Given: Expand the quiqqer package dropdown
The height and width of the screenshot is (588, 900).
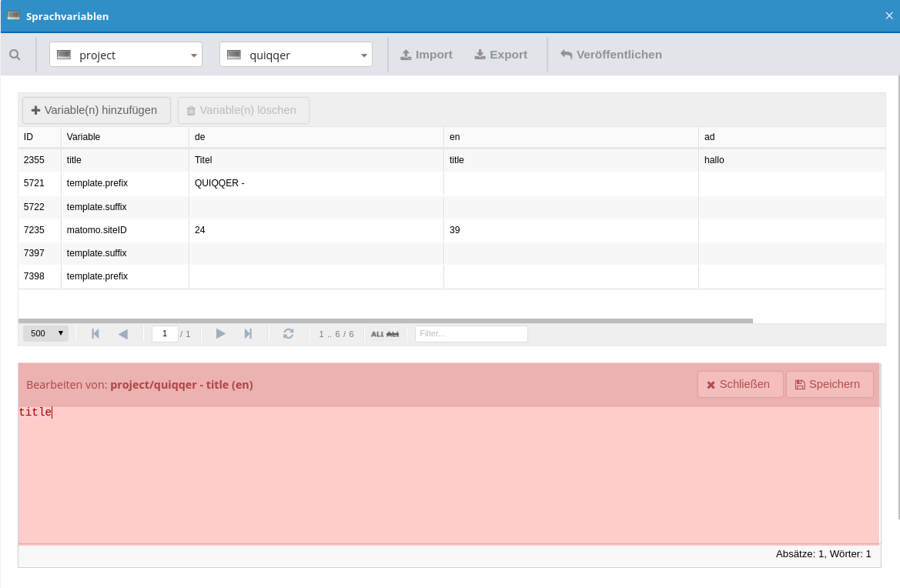Looking at the screenshot, I should coord(296,55).
